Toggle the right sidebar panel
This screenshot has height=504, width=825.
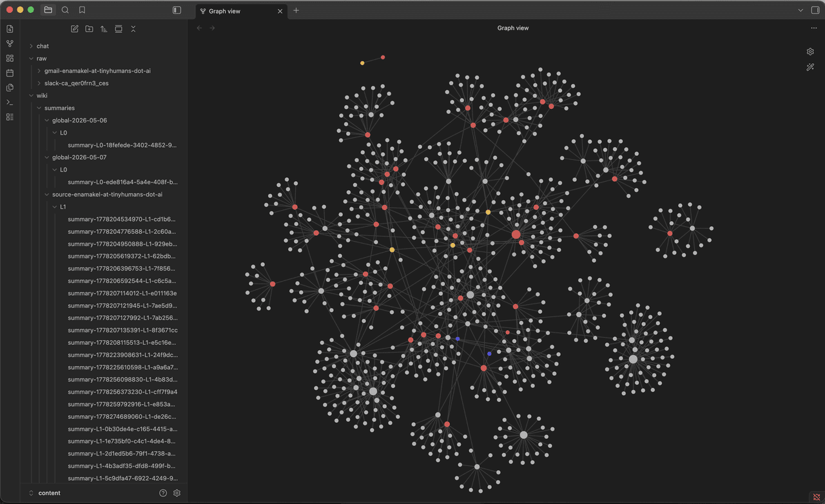point(815,10)
